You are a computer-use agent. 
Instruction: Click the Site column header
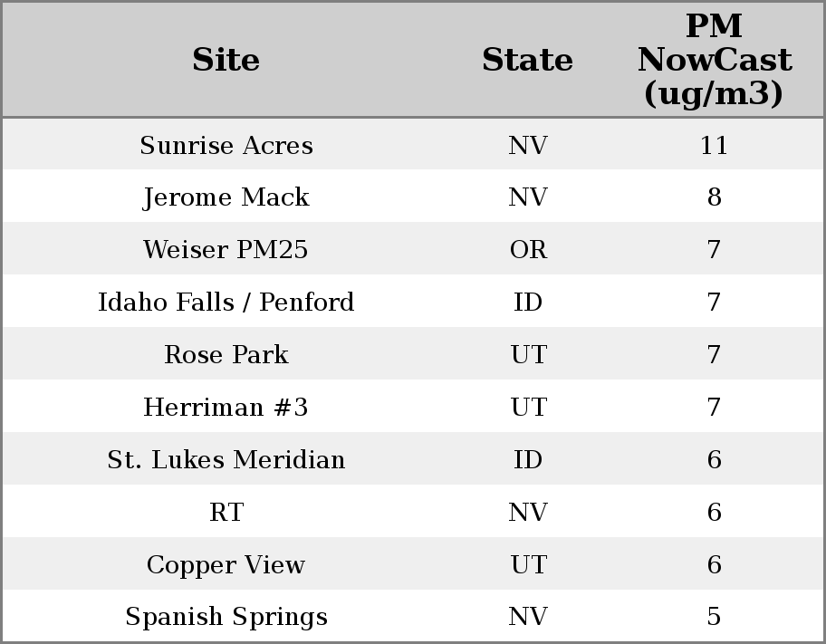[x=226, y=61]
